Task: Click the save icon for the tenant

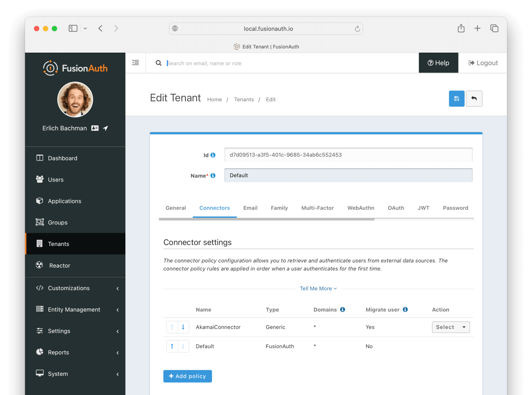Action: pos(457,99)
